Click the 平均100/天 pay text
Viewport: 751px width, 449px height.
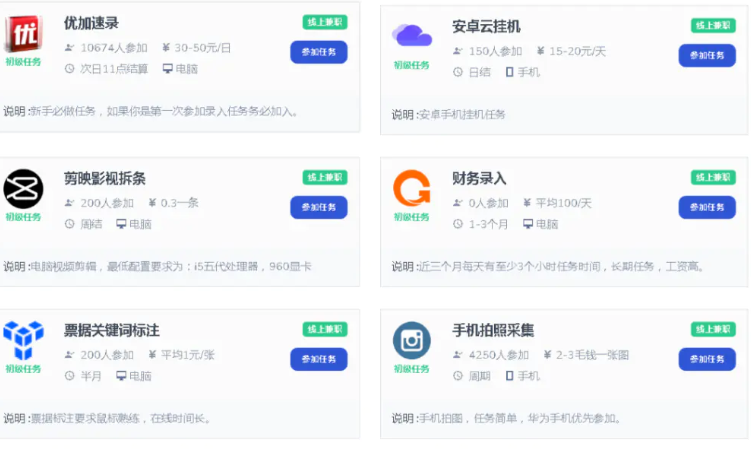[564, 203]
